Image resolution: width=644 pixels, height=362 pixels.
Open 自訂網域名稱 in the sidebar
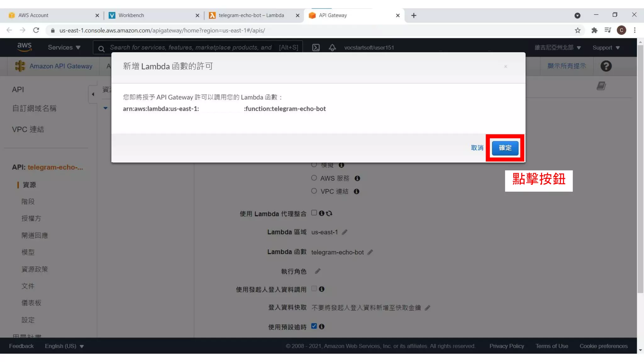point(34,108)
